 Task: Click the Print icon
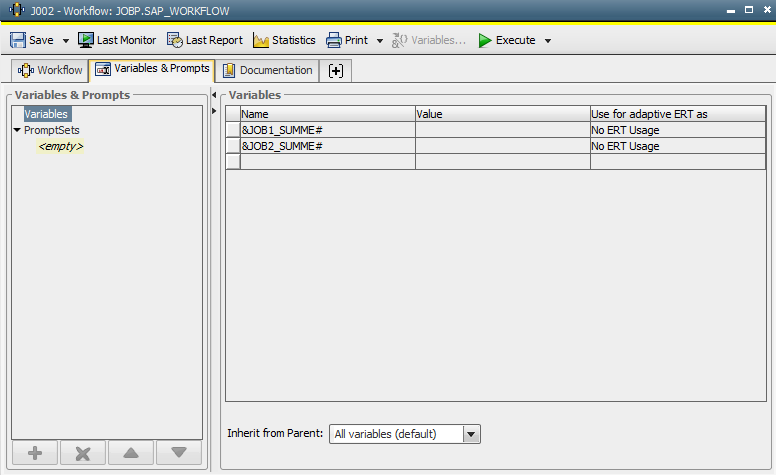tap(335, 40)
